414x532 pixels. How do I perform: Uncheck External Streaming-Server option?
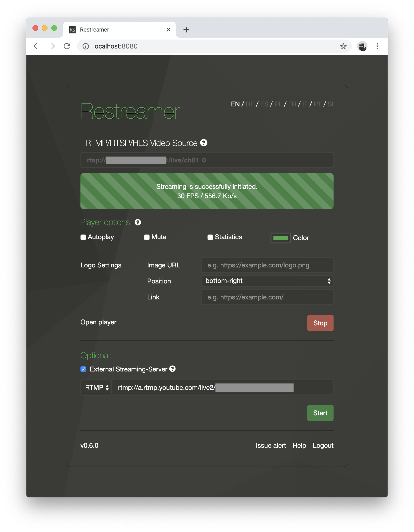coord(83,369)
